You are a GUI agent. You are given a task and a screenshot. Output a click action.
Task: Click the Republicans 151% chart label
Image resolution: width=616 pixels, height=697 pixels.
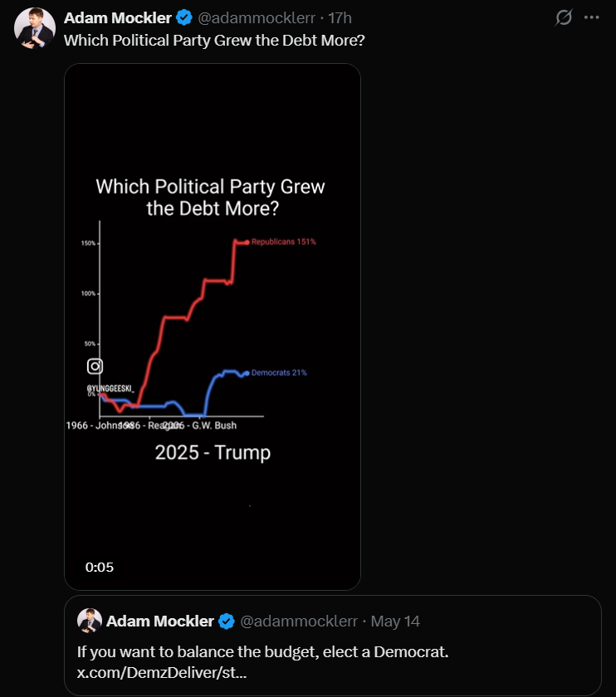click(x=283, y=241)
